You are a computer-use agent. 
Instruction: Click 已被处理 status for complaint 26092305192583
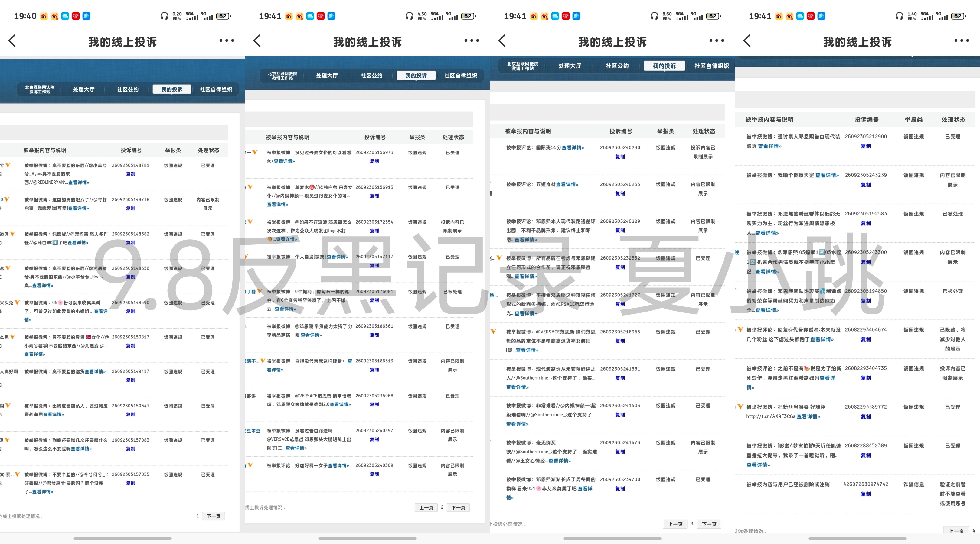click(x=952, y=214)
